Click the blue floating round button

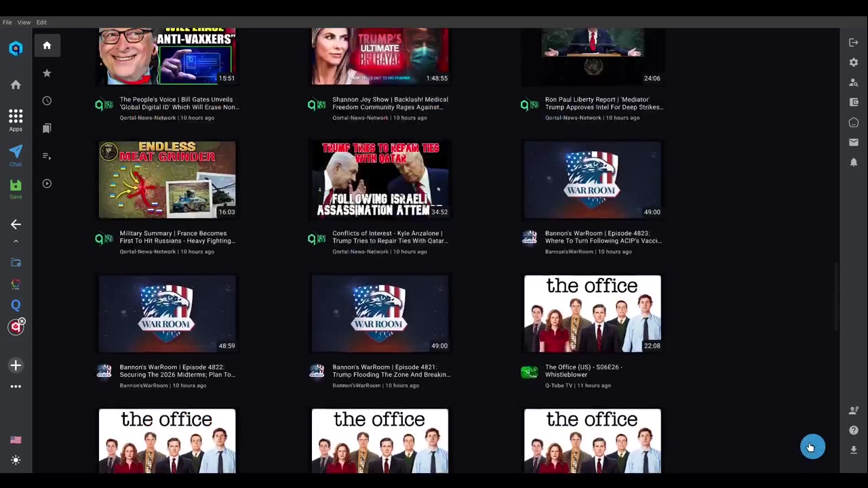[812, 447]
